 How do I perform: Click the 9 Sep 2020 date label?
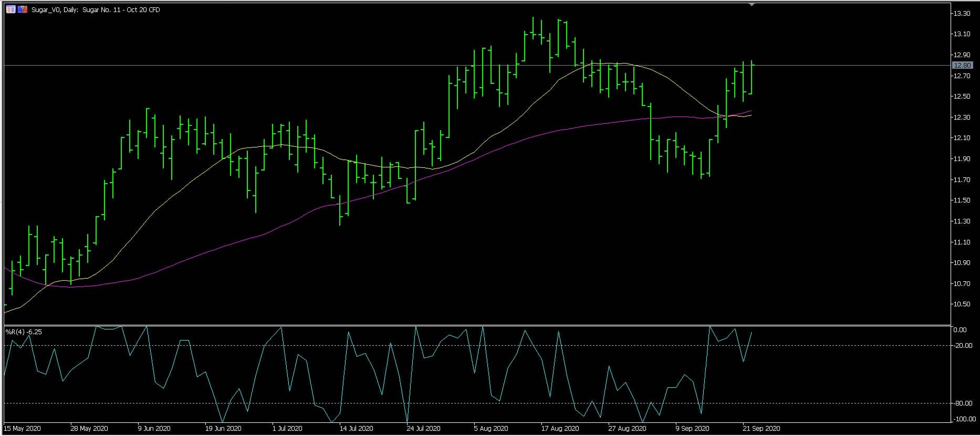pos(693,429)
